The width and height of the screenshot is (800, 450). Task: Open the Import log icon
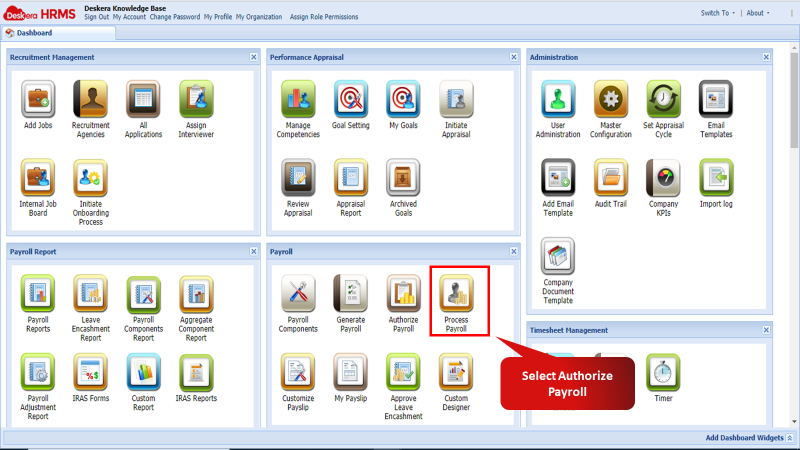tap(716, 178)
